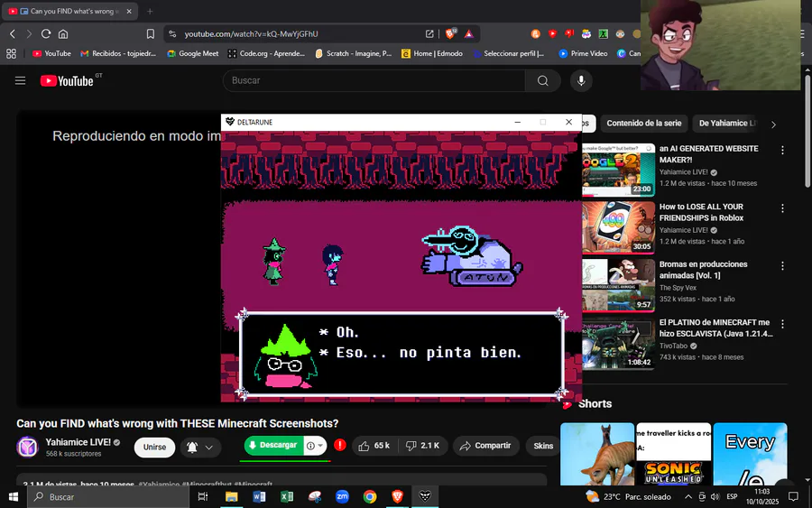Open the volume icon in system tray
The width and height of the screenshot is (812, 508).
(x=715, y=497)
